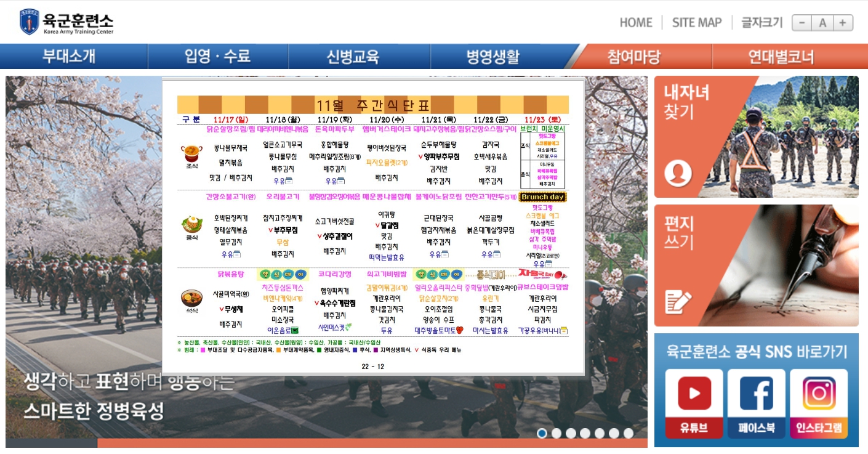
Task: Click the 11/17 (일) date header
Action: [x=231, y=120]
